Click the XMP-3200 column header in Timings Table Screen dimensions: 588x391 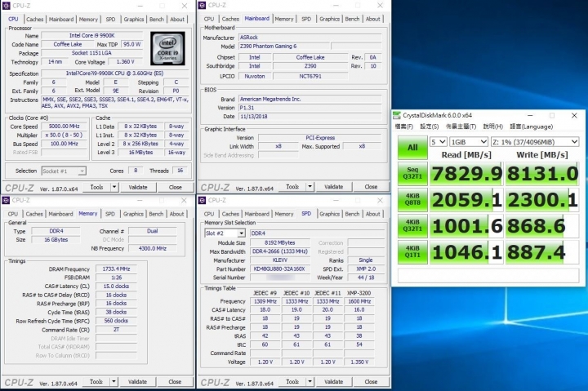[359, 293]
